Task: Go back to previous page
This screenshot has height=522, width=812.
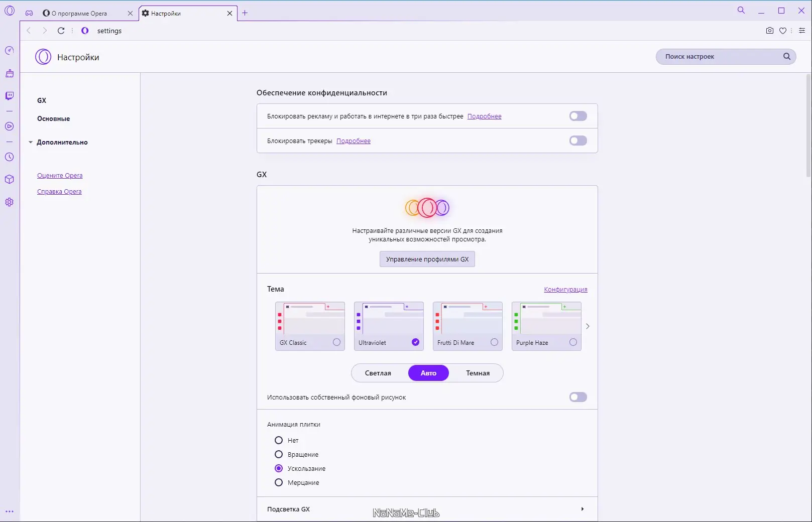Action: point(29,31)
